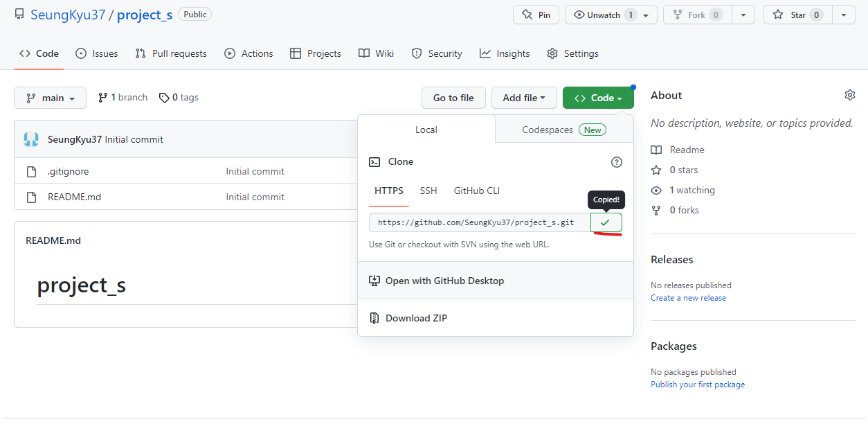Open README.md's Initial commit message link
The width and height of the screenshot is (868, 424).
255,197
